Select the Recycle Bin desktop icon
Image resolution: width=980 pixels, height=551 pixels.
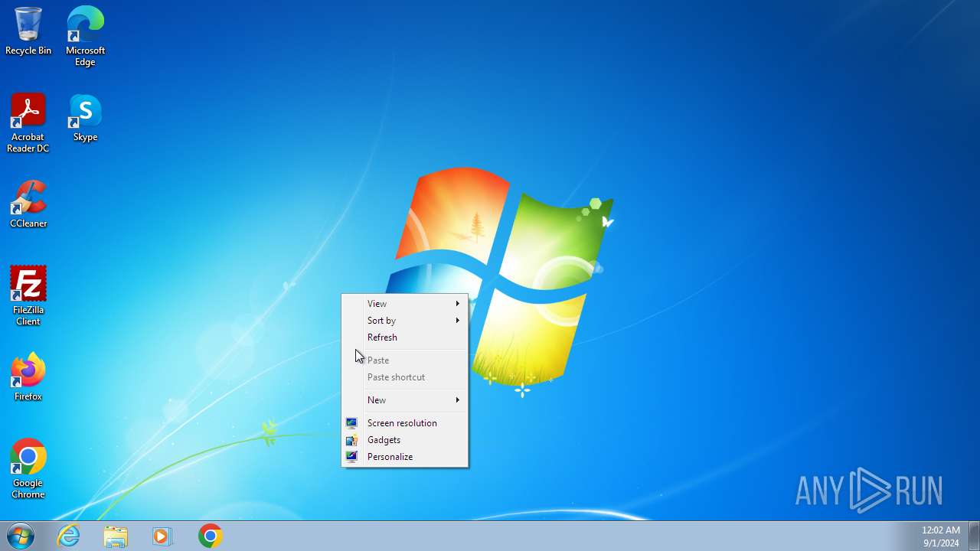(x=28, y=31)
